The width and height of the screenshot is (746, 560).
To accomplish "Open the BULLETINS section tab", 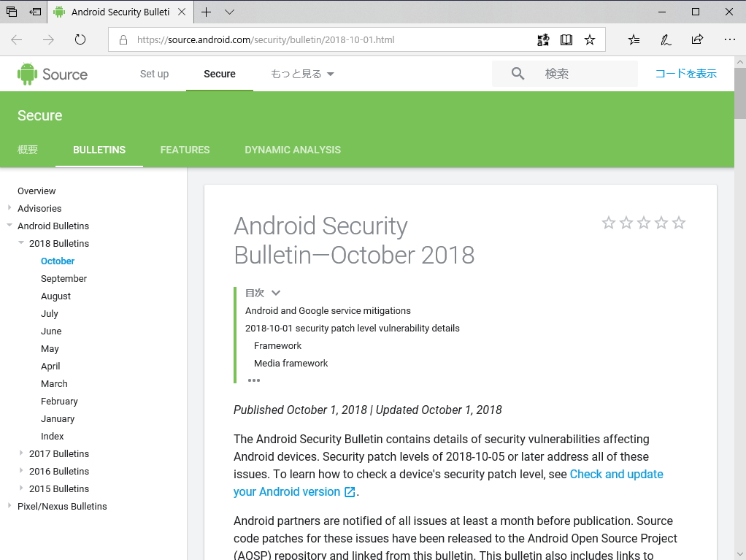I will (99, 150).
